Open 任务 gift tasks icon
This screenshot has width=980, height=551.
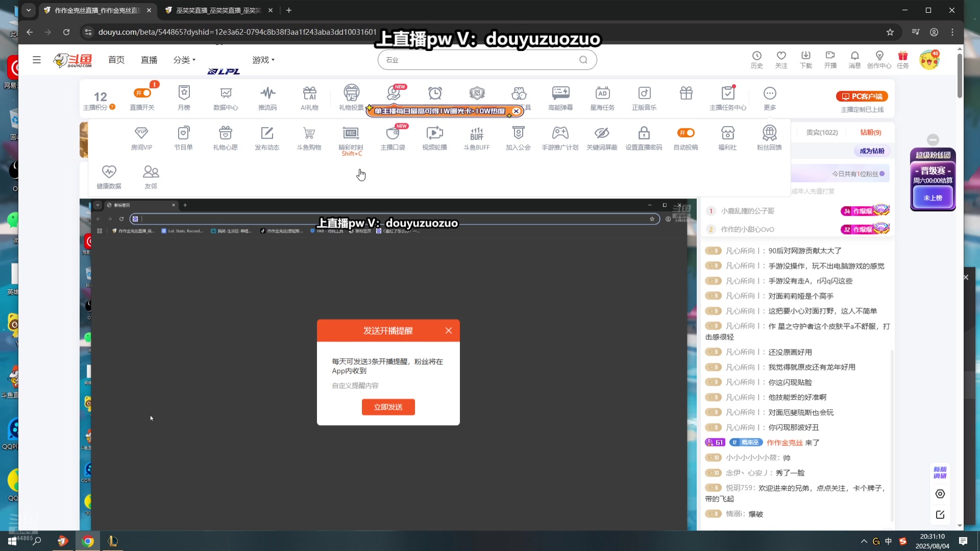(x=903, y=59)
